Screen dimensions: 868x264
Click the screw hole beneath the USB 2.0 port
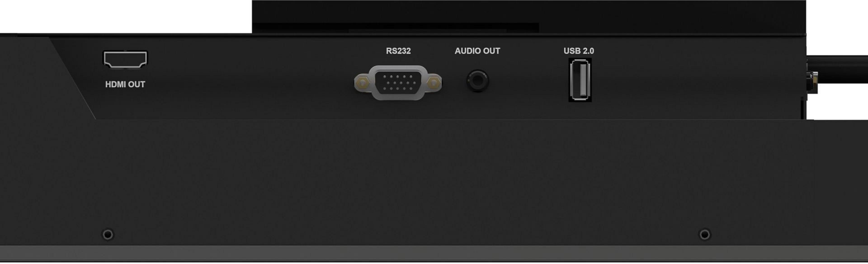705,234
